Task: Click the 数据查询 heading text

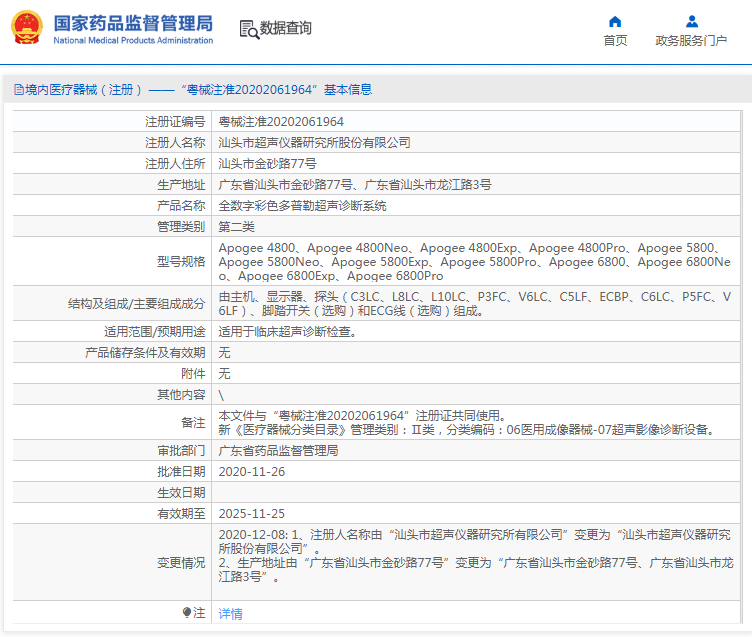Action: tap(285, 28)
